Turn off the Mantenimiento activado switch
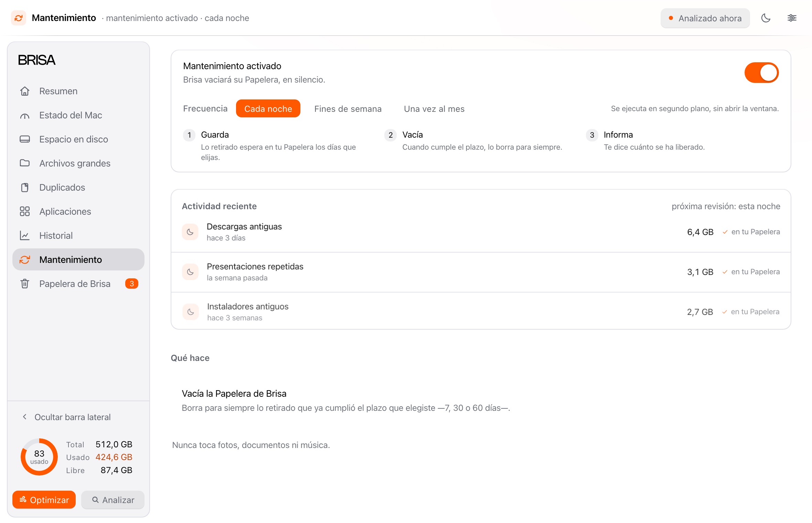 coord(761,73)
